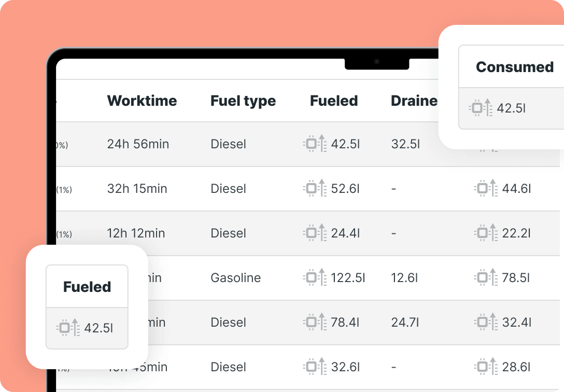Select the 24h 56min worktime cell
This screenshot has height=392, width=564.
[138, 144]
